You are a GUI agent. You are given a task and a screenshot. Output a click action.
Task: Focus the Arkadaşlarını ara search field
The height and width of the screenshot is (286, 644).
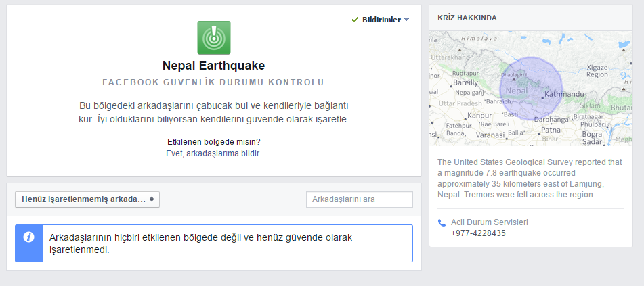coord(360,199)
